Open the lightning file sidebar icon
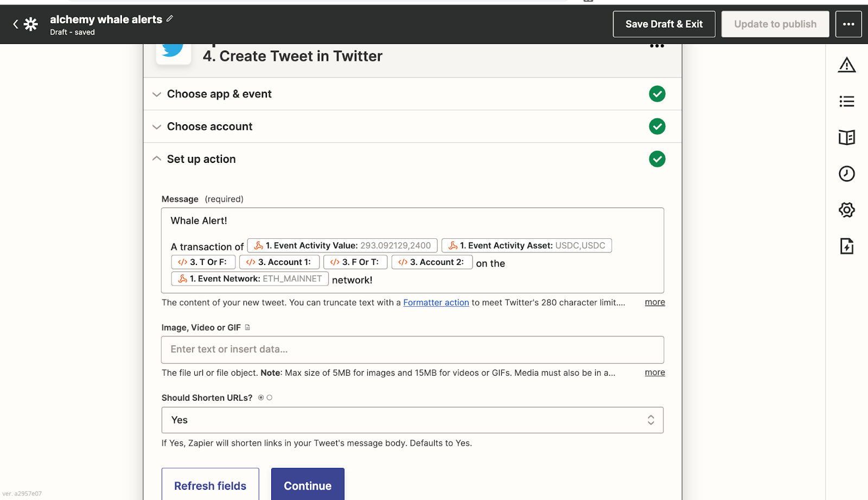Image resolution: width=868 pixels, height=500 pixels. (x=846, y=246)
